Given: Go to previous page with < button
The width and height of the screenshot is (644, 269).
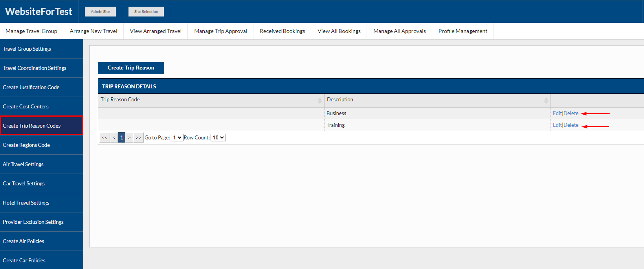Looking at the screenshot, I should [114, 137].
